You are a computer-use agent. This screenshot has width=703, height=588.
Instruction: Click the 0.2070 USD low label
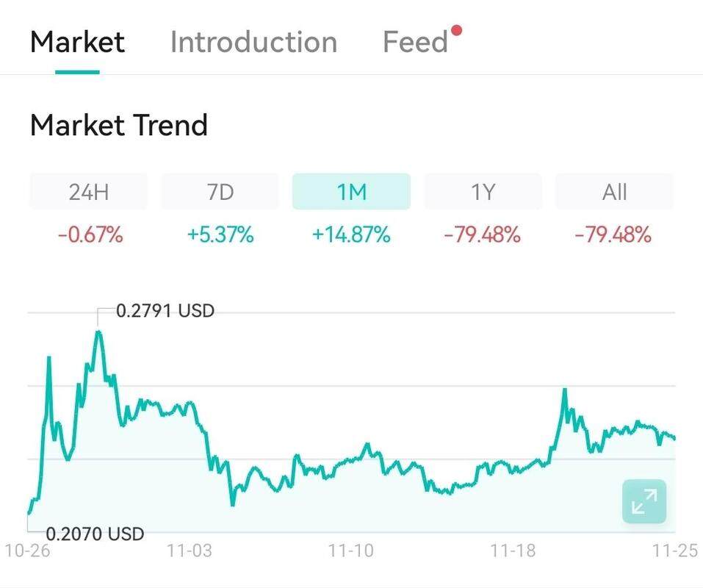[95, 534]
